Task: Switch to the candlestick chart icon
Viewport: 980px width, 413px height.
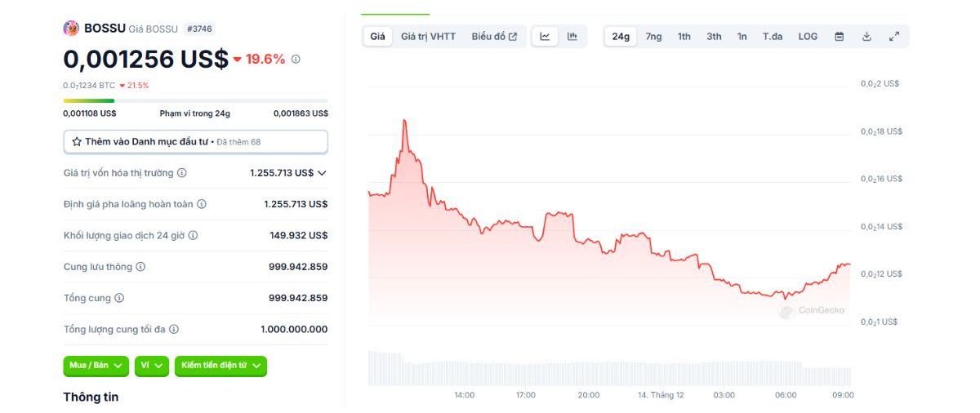Action: 572,37
